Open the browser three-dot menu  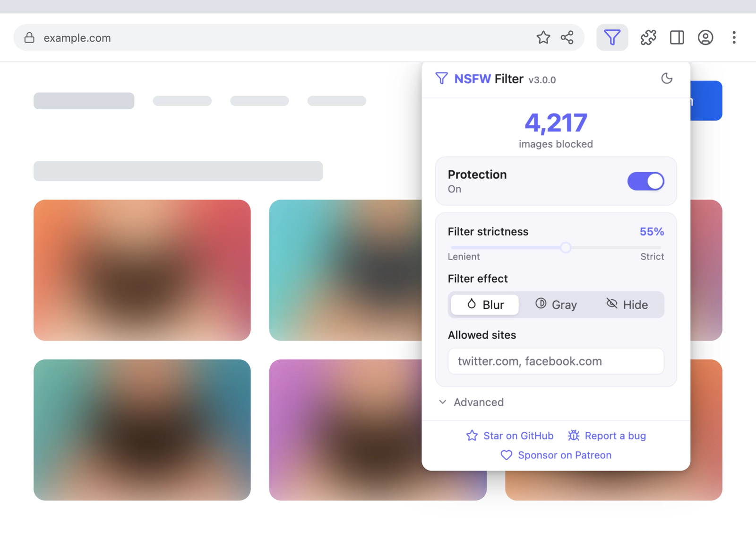coord(734,37)
